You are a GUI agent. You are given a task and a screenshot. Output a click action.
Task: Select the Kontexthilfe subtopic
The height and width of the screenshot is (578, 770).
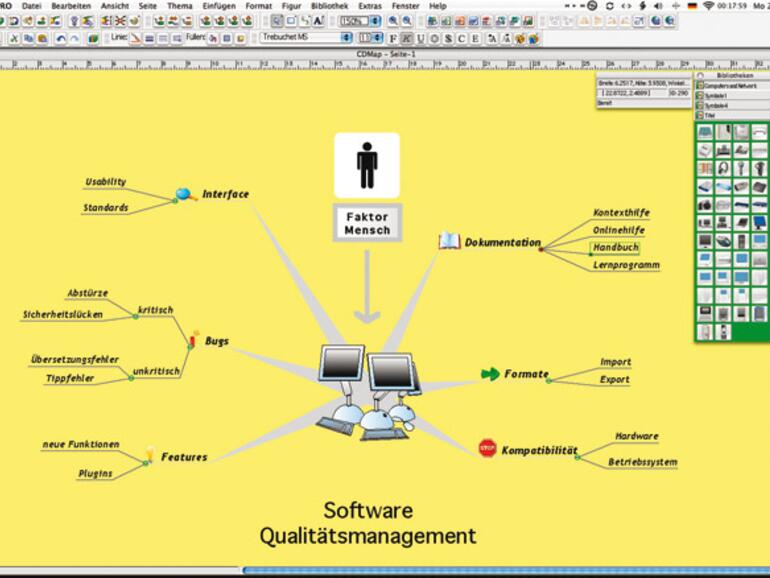coord(621,213)
